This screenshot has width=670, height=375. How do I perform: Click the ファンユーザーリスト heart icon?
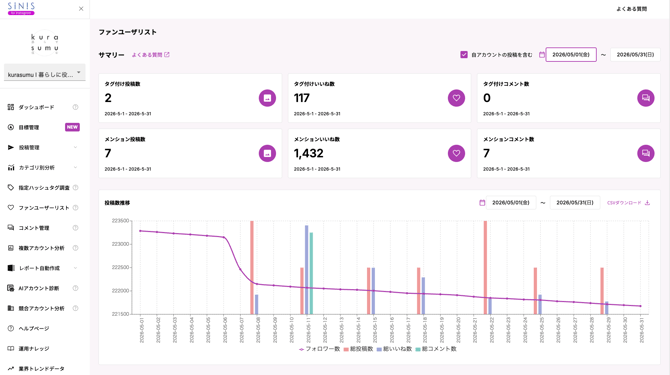[11, 208]
